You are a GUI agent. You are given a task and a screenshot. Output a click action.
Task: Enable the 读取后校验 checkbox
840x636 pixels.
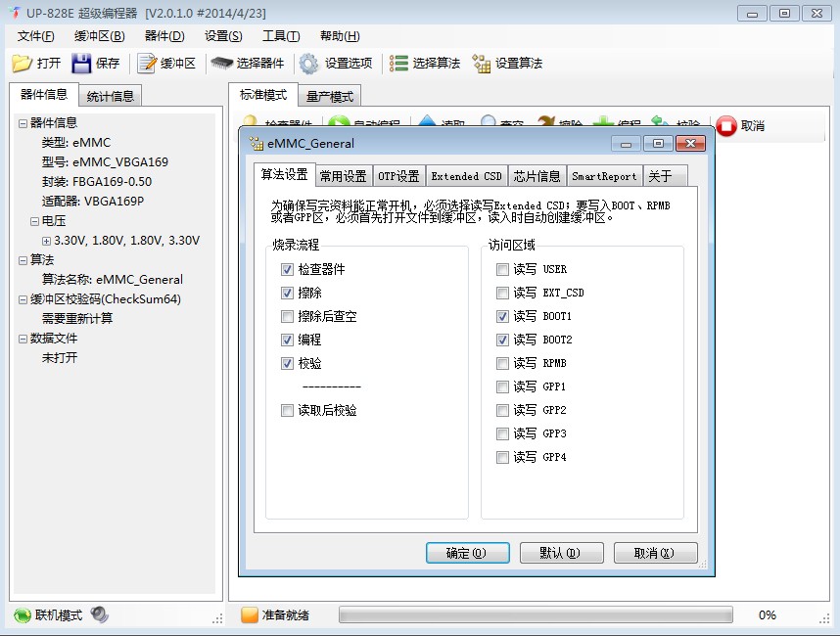[x=287, y=411]
